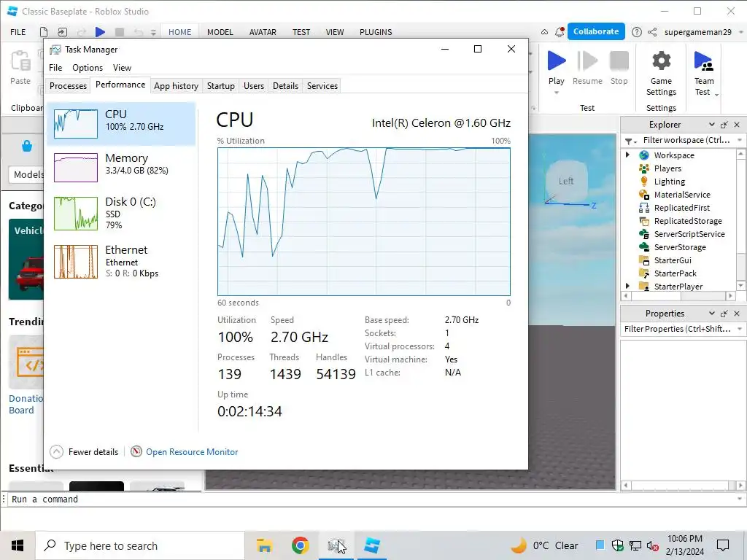Switch to the Processes tab

(x=68, y=86)
